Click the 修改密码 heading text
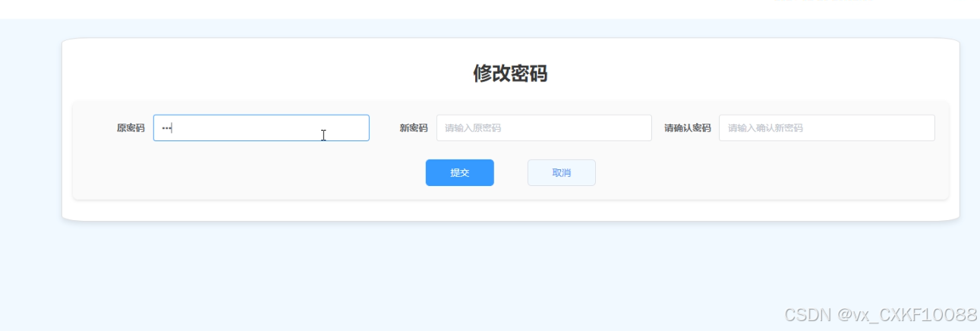Viewport: 980px width, 331px height. click(x=510, y=74)
